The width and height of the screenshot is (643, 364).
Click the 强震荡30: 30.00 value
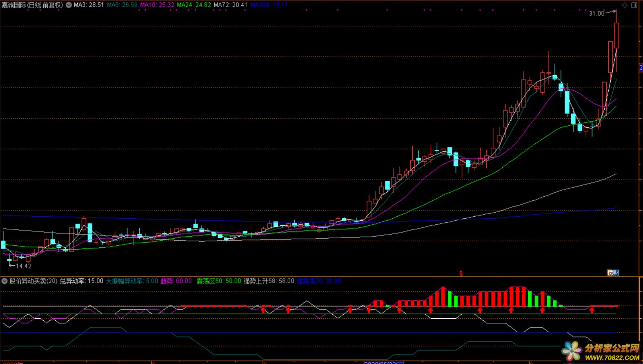pos(319,281)
